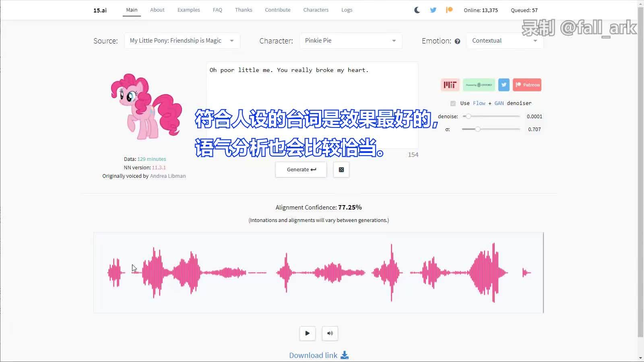Open the About page

[x=157, y=10]
